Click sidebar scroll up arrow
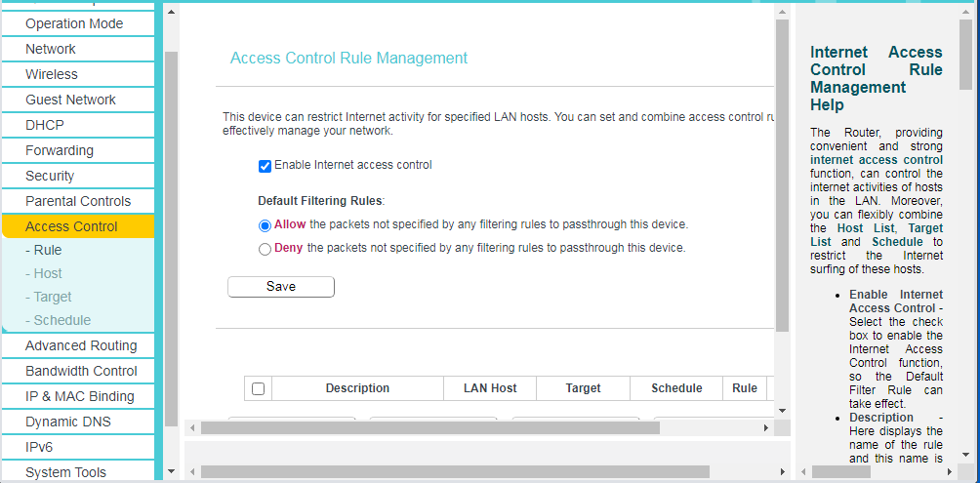Screen dimensions: 980x483 [x=172, y=13]
